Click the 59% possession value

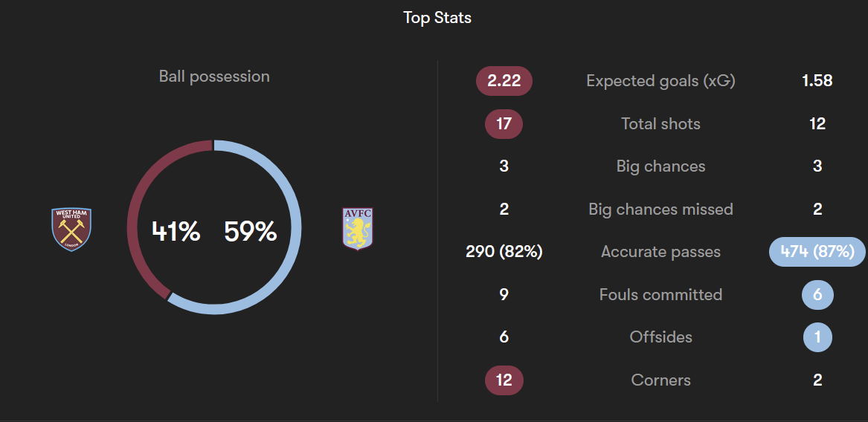tap(250, 231)
